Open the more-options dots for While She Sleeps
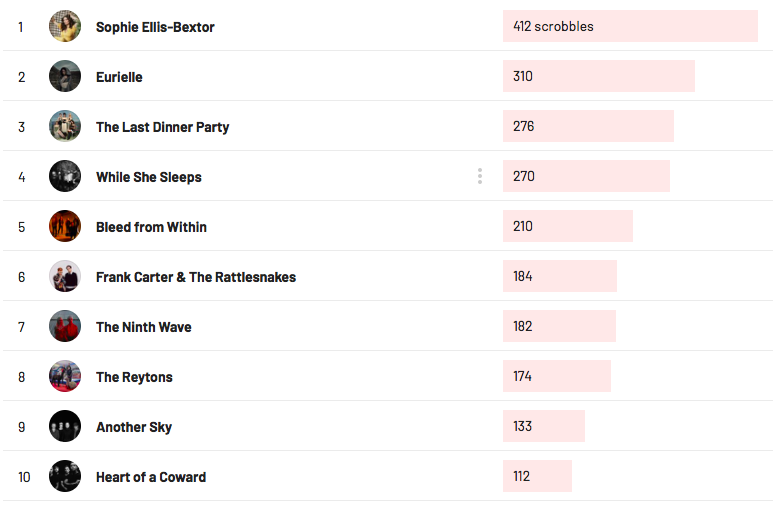The image size is (774, 506). [480, 176]
